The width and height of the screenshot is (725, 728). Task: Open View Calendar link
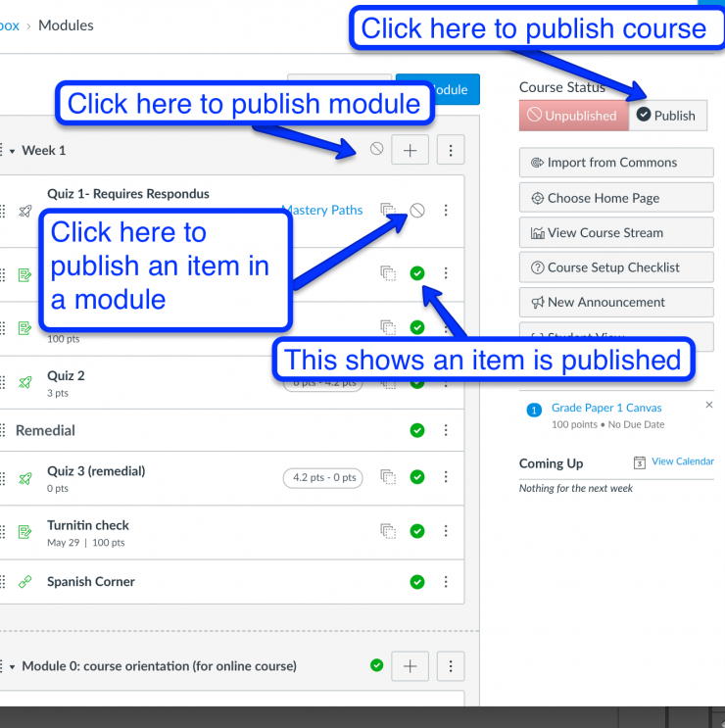pos(682,461)
